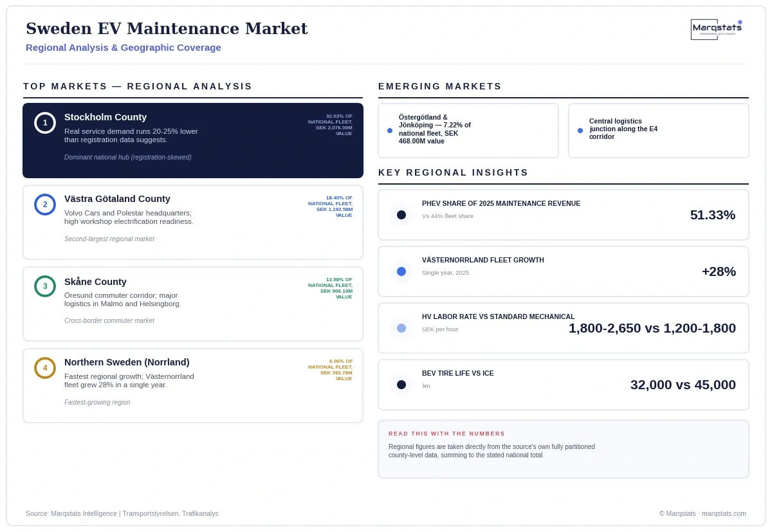Open the marqstats.com footer link
Viewport: 772px width, 532px height.
pyautogui.click(x=724, y=513)
